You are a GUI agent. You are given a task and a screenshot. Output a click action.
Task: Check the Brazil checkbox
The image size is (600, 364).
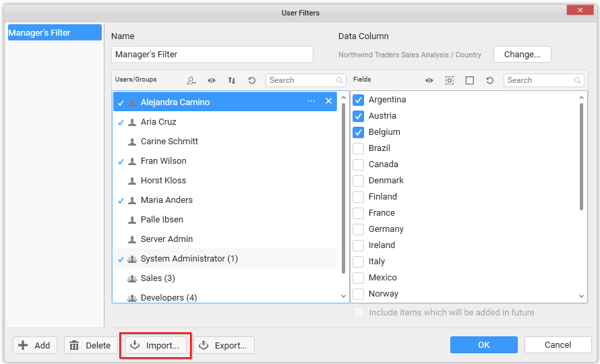pos(359,148)
